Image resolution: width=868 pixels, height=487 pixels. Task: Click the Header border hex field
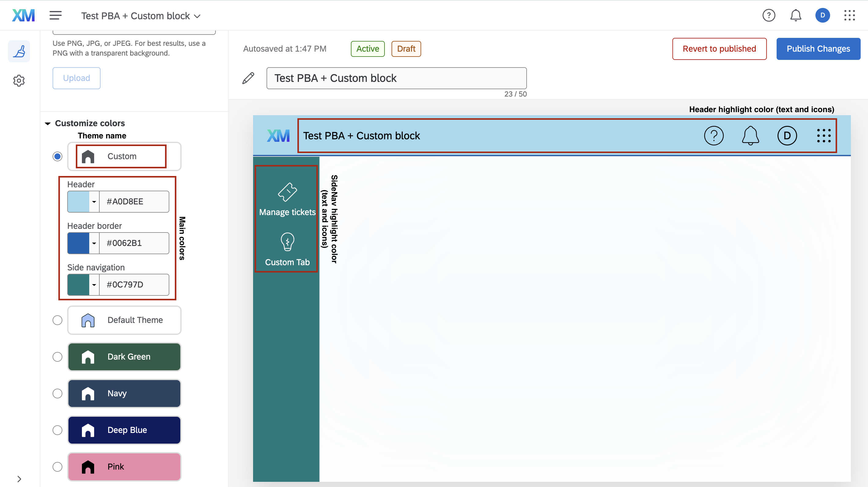134,243
